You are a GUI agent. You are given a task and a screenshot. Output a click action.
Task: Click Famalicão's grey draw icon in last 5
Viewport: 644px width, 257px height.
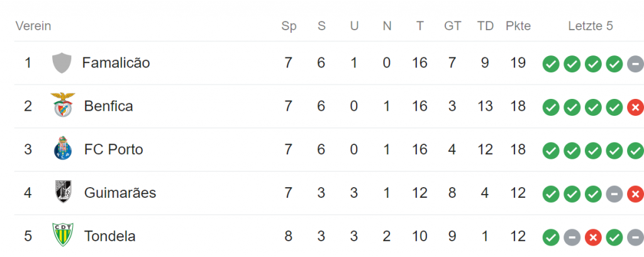point(635,64)
